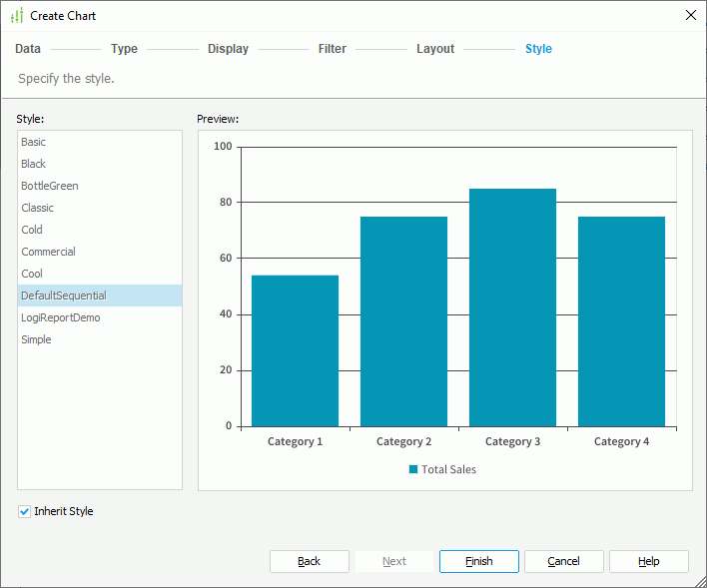Switch to the Type step
The height and width of the screenshot is (588, 707).
pos(124,49)
